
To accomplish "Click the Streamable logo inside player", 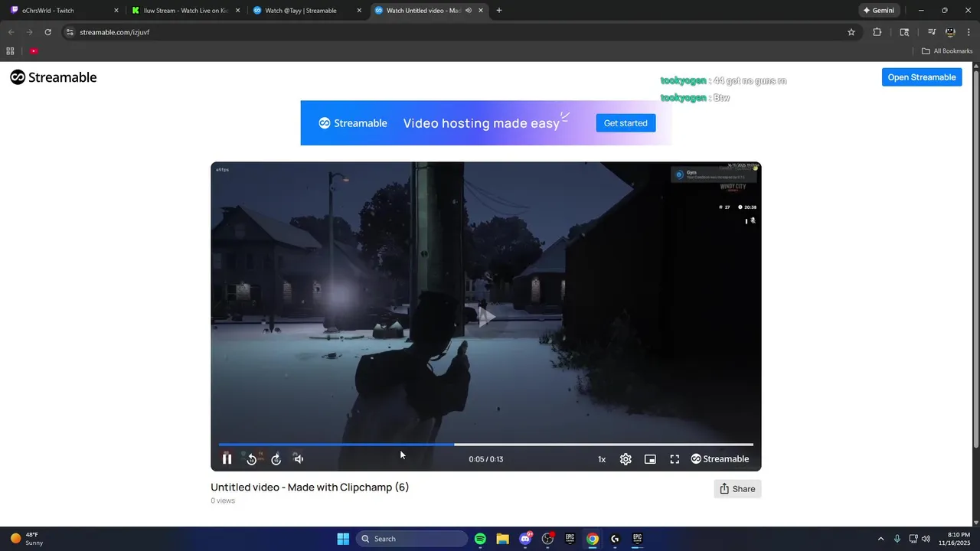I will pos(720,459).
